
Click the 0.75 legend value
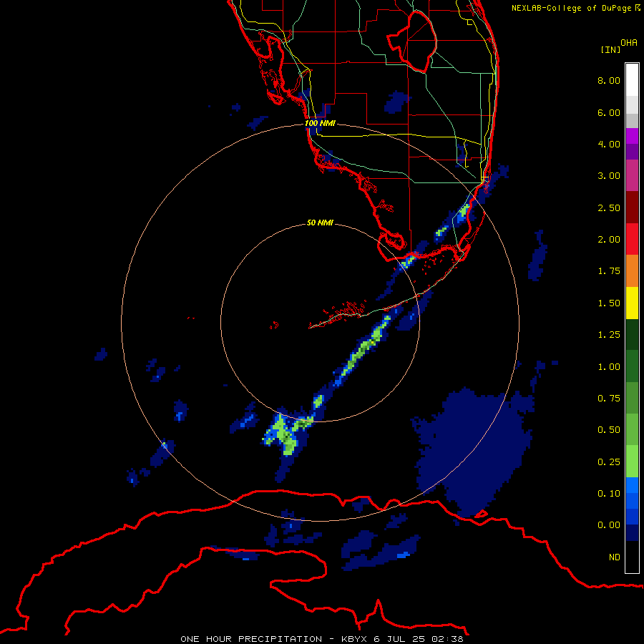(x=609, y=399)
